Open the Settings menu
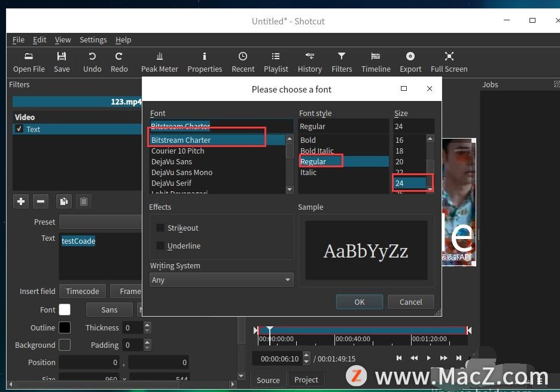 pos(93,40)
